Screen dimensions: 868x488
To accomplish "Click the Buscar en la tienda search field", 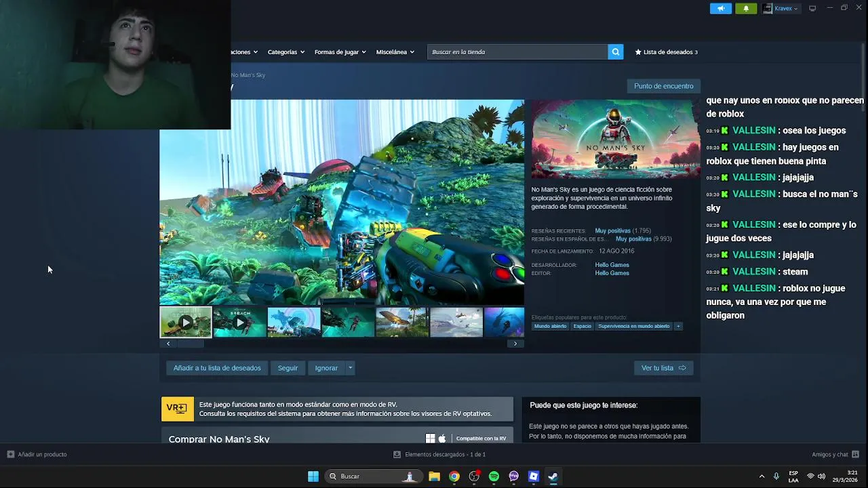I will pyautogui.click(x=517, y=52).
